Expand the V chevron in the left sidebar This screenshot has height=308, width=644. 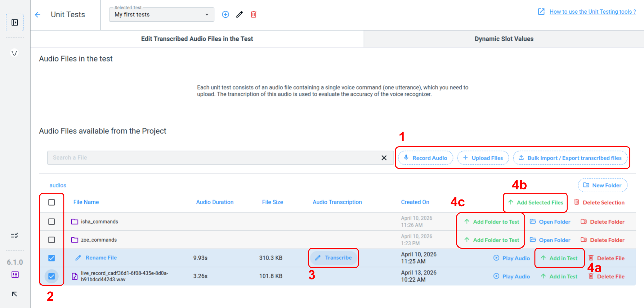click(14, 53)
